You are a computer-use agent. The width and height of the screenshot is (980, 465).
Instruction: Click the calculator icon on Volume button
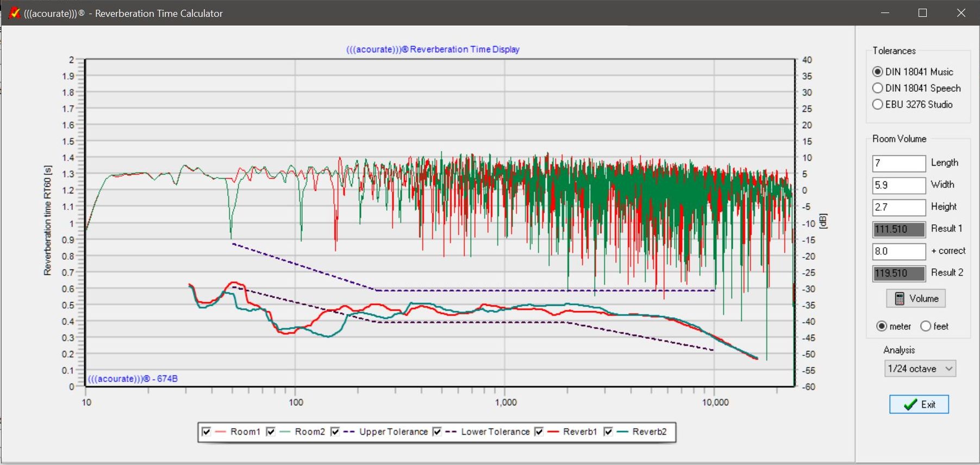900,299
